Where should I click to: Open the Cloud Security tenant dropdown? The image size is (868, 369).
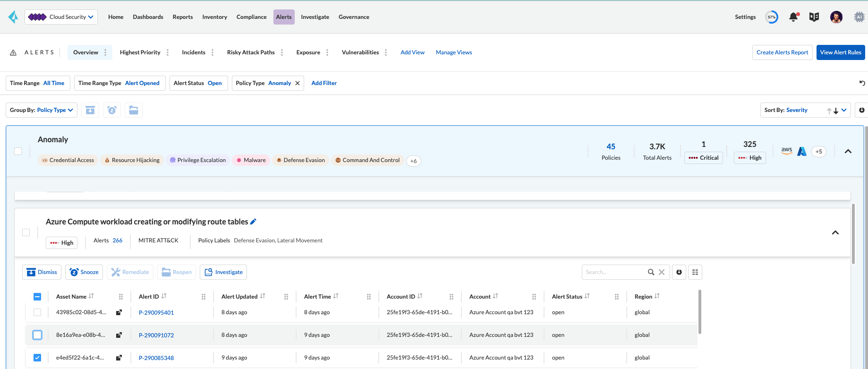(x=61, y=17)
